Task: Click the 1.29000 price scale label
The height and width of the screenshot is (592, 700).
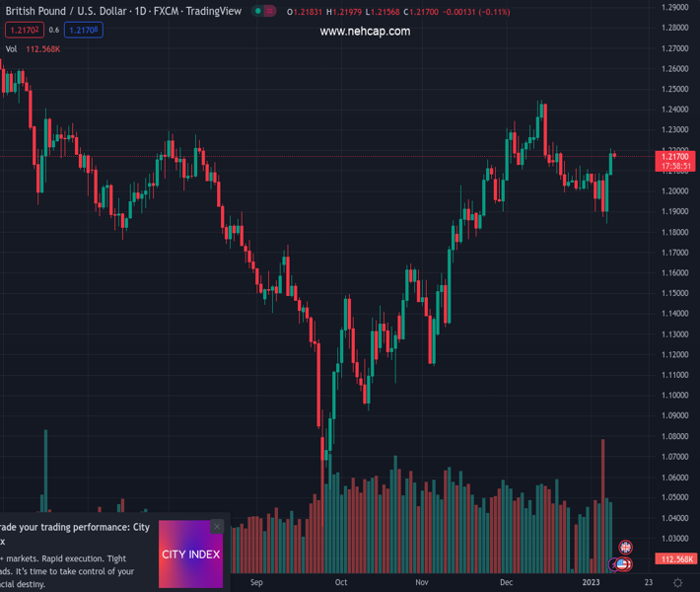Action: point(675,7)
